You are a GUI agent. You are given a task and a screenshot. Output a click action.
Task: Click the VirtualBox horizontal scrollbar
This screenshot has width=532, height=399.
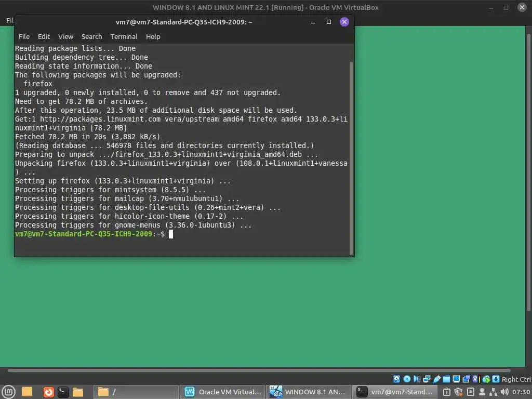coord(259,370)
